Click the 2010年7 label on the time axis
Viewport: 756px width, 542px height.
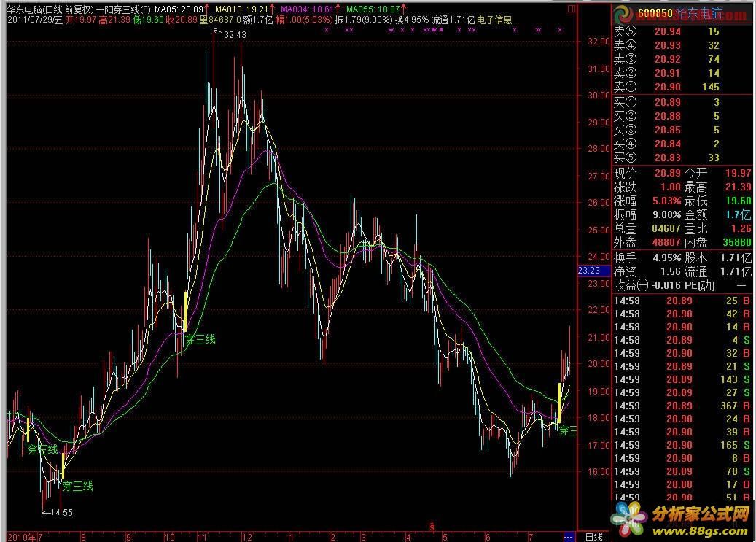pos(25,537)
